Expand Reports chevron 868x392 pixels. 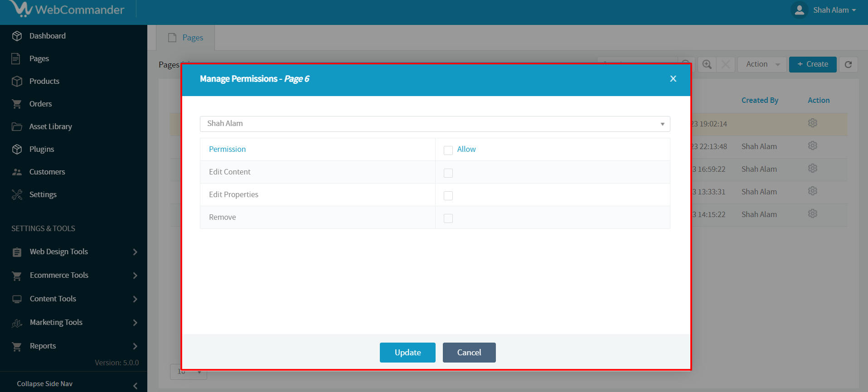pyautogui.click(x=135, y=346)
